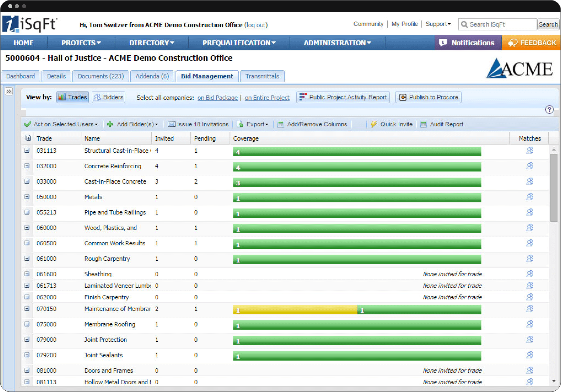
Task: Switch view to Trades
Action: [x=73, y=97]
